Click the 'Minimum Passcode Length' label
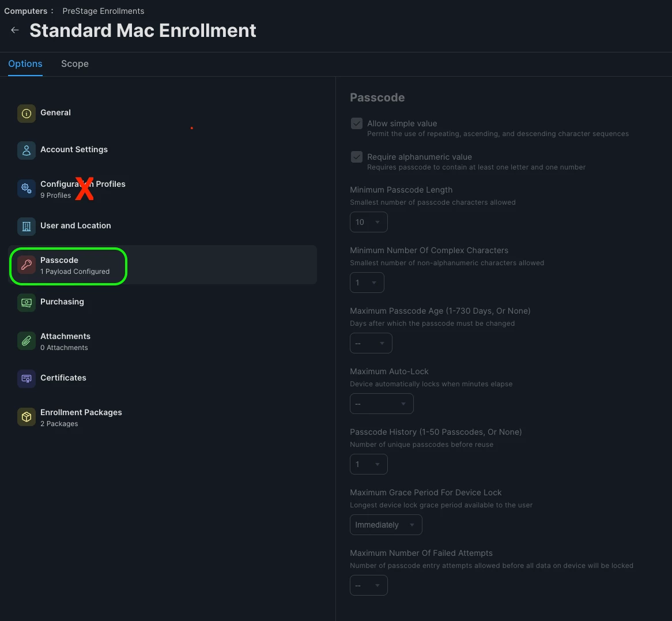 [x=401, y=190]
